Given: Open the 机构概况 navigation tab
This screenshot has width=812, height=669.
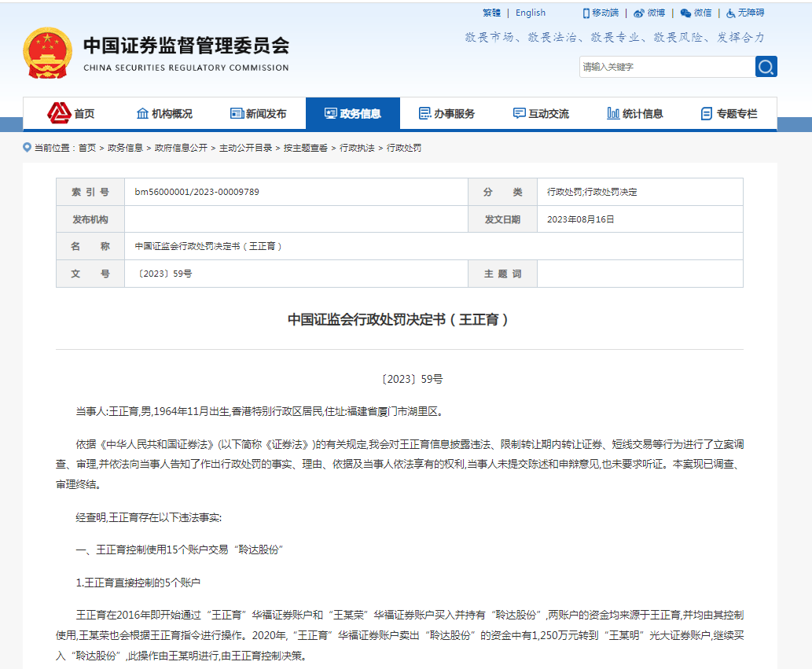Looking at the screenshot, I should click(164, 114).
